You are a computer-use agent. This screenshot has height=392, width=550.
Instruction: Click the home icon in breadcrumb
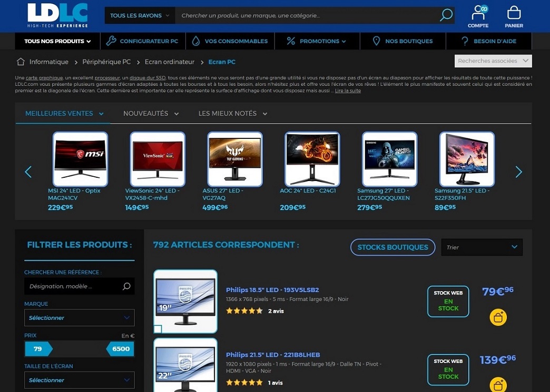coord(21,62)
